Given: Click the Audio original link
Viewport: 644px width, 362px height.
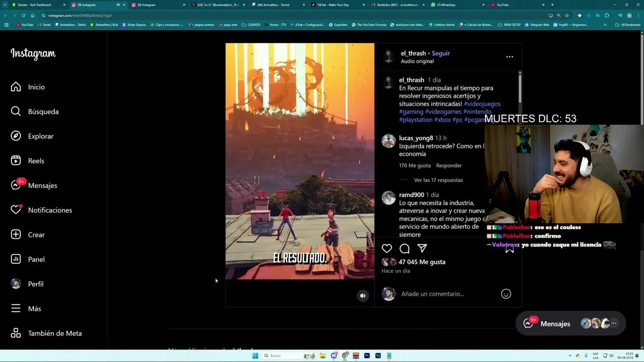Looking at the screenshot, I should [x=417, y=61].
